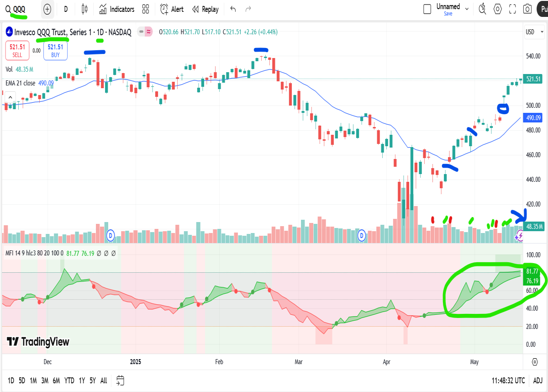Undo the last chart action
Screen dimensions: 548x392
click(x=233, y=9)
